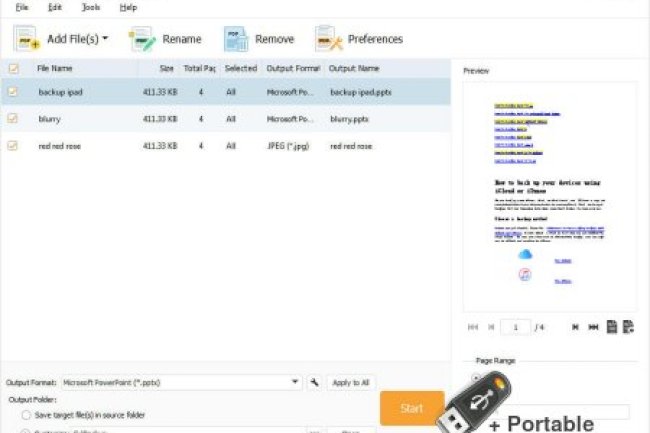Open the File menu
650x433 pixels.
pos(22,7)
